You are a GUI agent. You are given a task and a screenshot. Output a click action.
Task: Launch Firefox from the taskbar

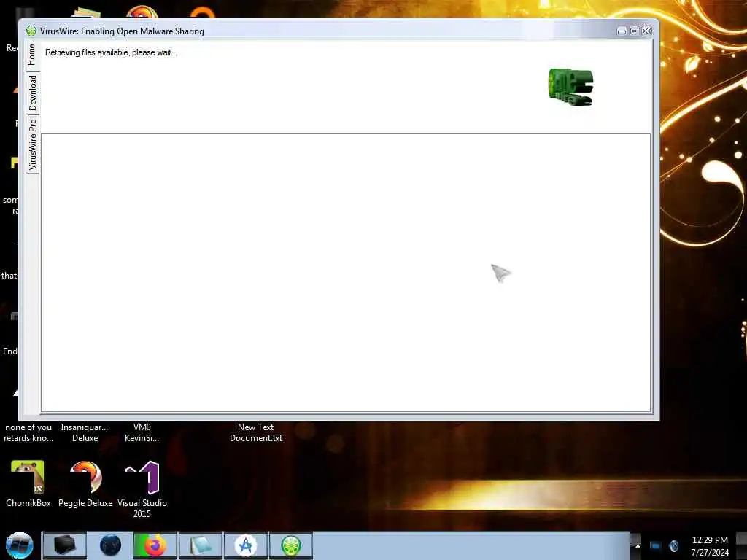pos(155,545)
